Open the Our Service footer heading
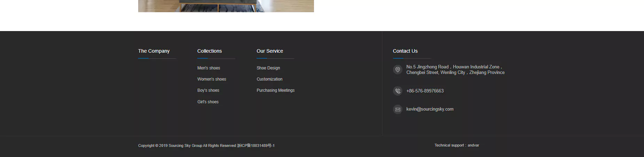Screen dimensions: 644x157 coord(270,51)
